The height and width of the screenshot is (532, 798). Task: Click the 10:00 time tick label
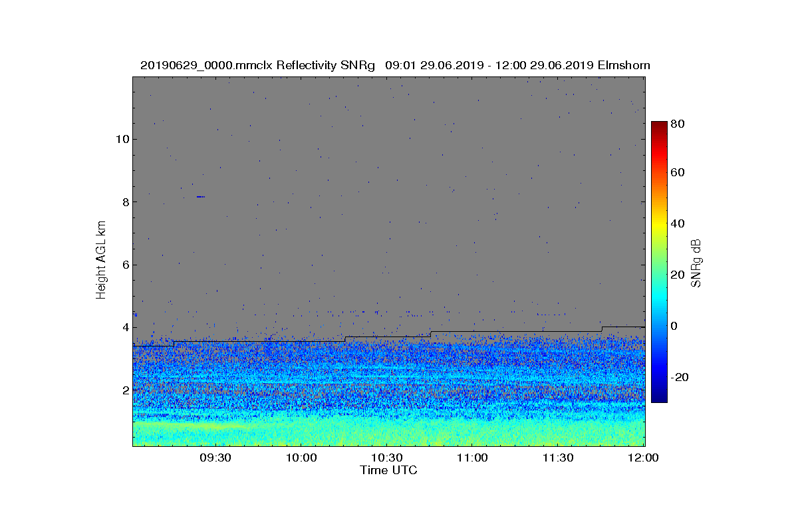301,458
